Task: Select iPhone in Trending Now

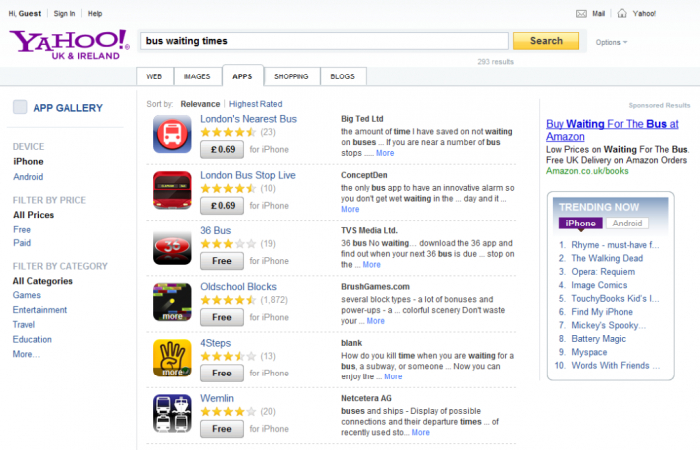Action: click(580, 223)
